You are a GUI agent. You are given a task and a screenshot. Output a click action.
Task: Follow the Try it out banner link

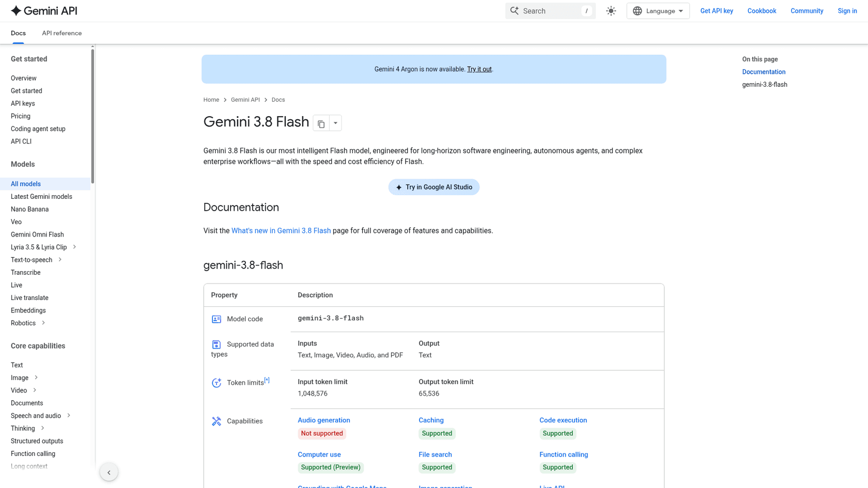479,69
